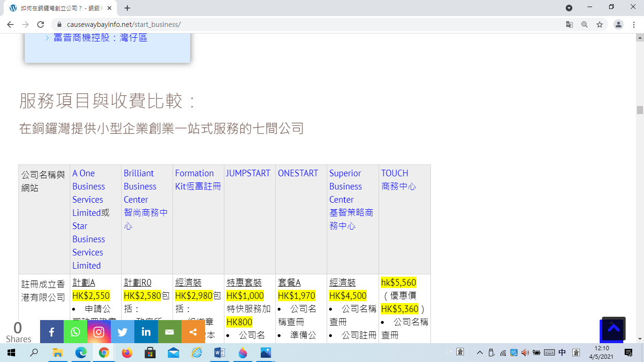Click the page vertical scrollbar thumb
The height and width of the screenshot is (362, 644).
640,110
